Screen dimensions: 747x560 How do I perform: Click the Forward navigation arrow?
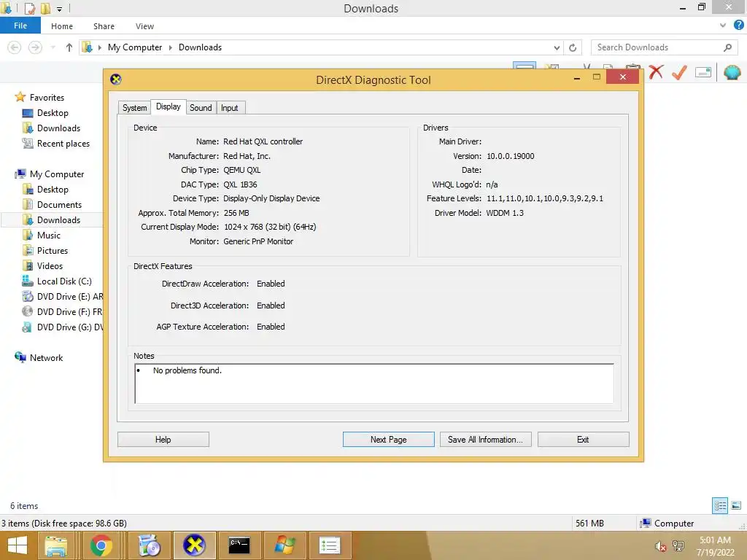35,47
